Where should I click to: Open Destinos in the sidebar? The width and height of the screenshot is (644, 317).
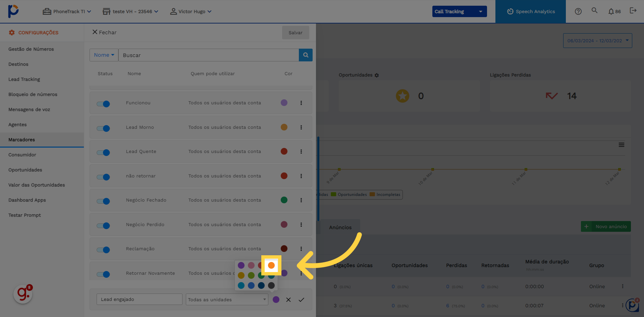point(18,64)
